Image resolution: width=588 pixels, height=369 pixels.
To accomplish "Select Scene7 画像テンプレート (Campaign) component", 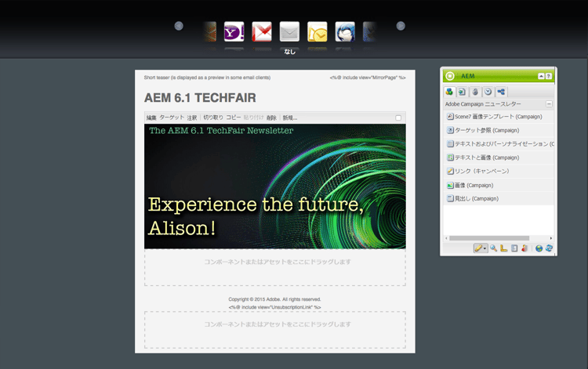I will pyautogui.click(x=499, y=117).
